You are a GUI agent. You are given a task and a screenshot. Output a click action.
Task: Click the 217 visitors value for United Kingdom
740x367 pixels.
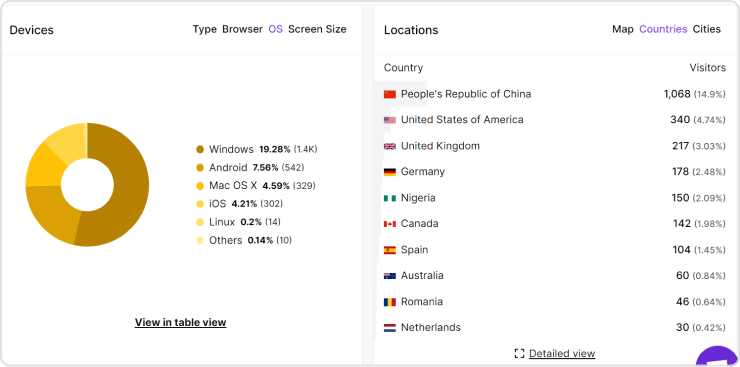click(x=681, y=146)
